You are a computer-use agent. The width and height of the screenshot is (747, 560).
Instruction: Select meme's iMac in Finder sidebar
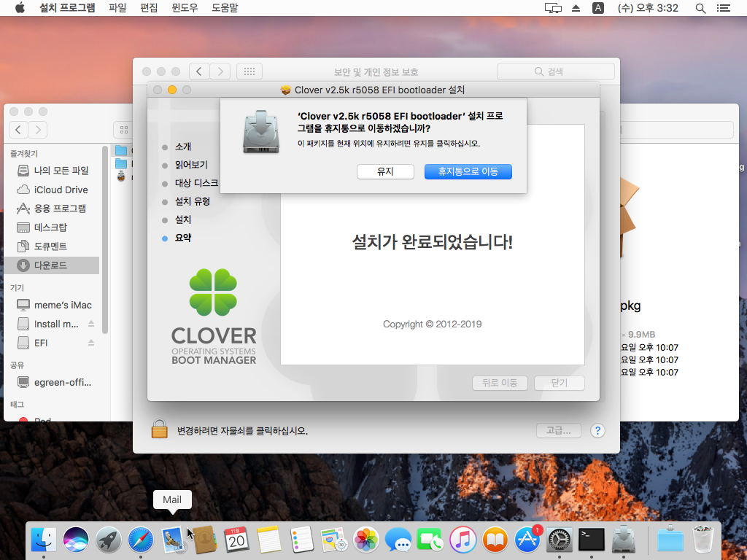coord(53,305)
